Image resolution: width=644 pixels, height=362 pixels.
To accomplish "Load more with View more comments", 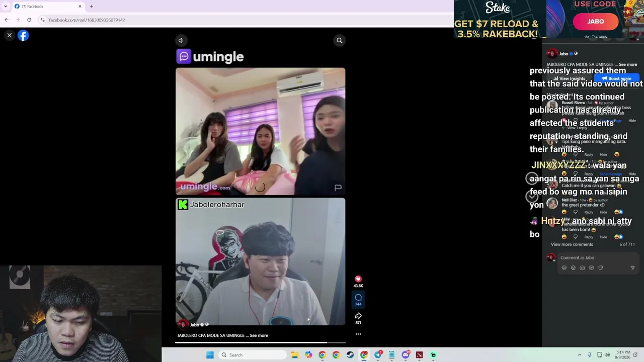I will (x=572, y=244).
